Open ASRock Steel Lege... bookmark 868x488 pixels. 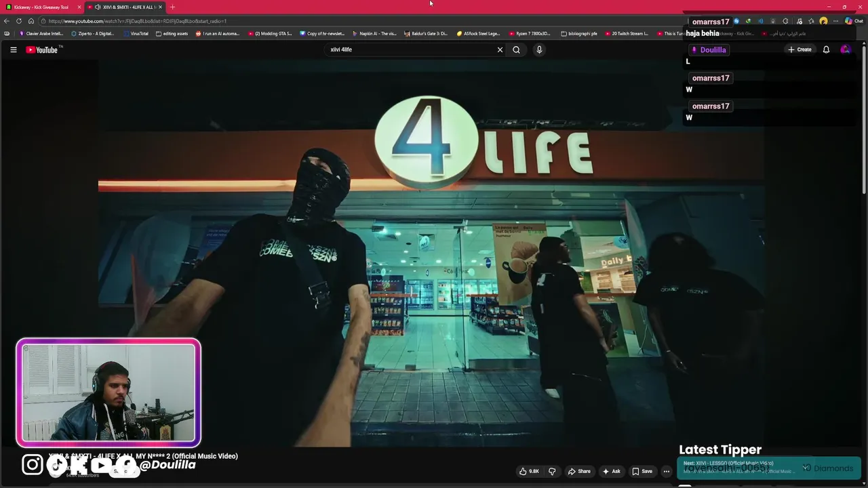pos(479,33)
